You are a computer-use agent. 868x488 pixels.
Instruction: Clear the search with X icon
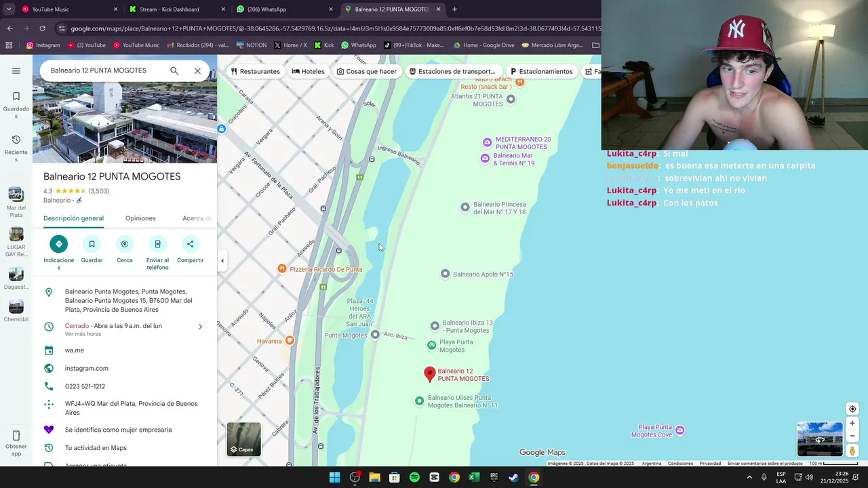click(x=197, y=70)
